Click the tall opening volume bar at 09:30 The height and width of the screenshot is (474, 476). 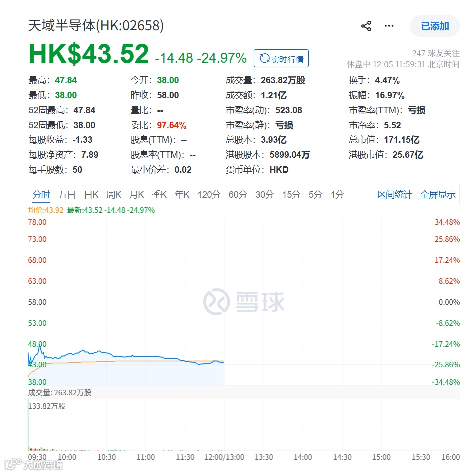28,425
